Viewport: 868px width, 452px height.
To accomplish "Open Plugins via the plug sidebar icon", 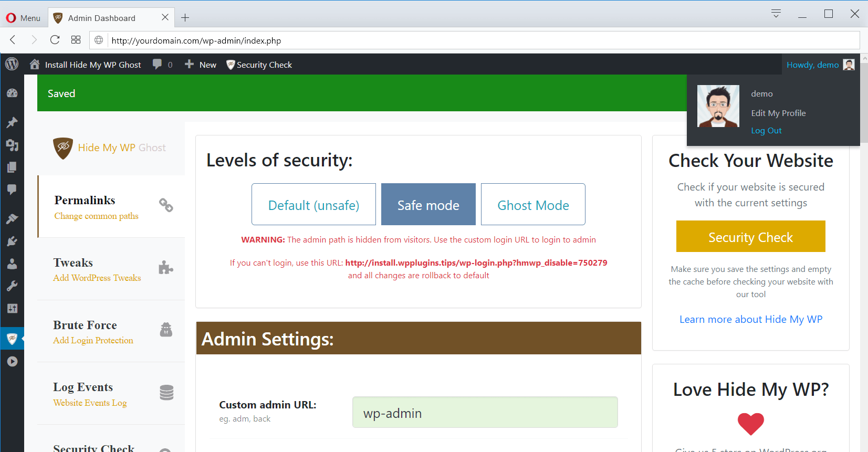I will pos(12,241).
